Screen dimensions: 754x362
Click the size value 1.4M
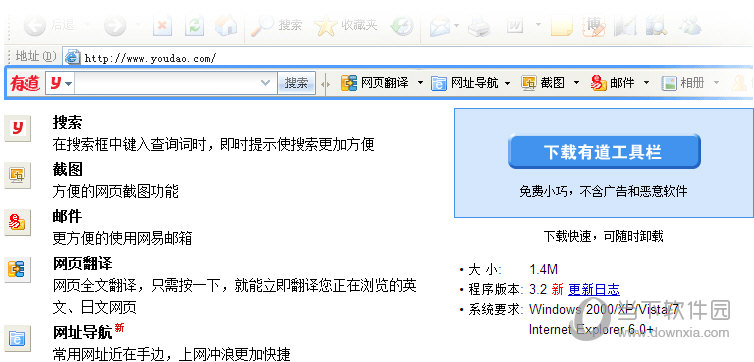543,269
